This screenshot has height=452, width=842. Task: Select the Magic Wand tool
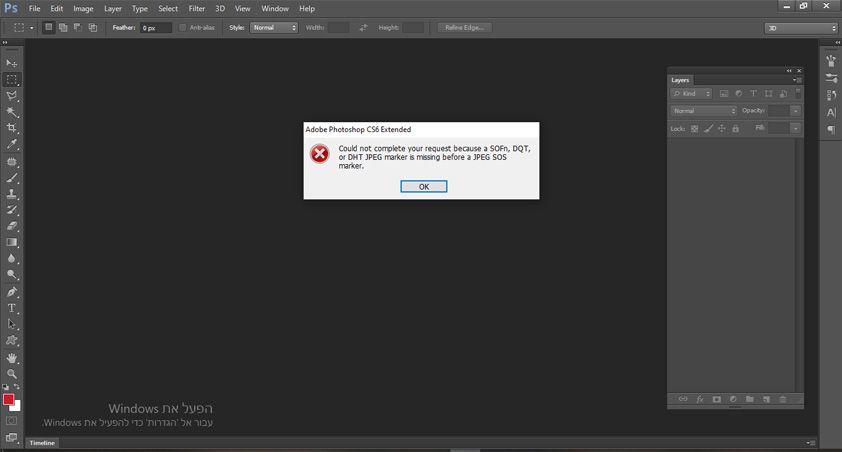[11, 112]
